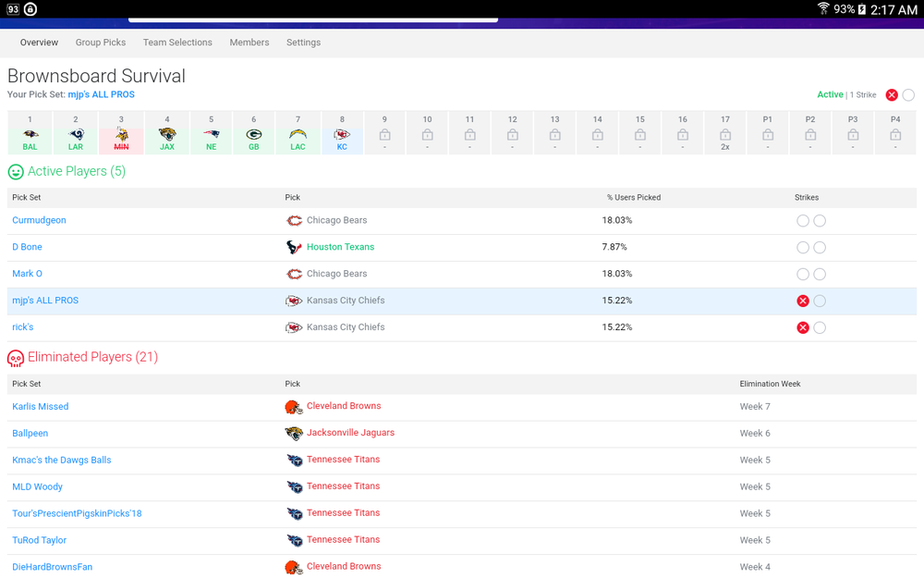924x578 pixels.
Task: Click the locked week 12 slot
Action: (x=513, y=133)
